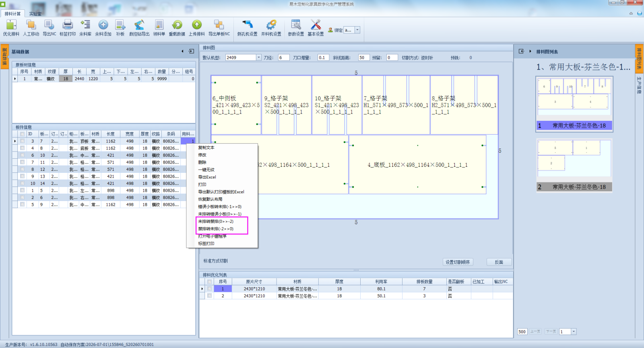644x348 pixels.
Task: Select layout thumbnail 2 常用大板-芬兰冬色-18
Action: coord(574,165)
